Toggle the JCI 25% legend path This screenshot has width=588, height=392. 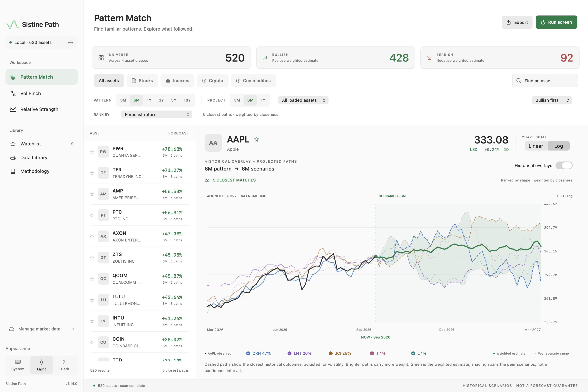click(340, 353)
